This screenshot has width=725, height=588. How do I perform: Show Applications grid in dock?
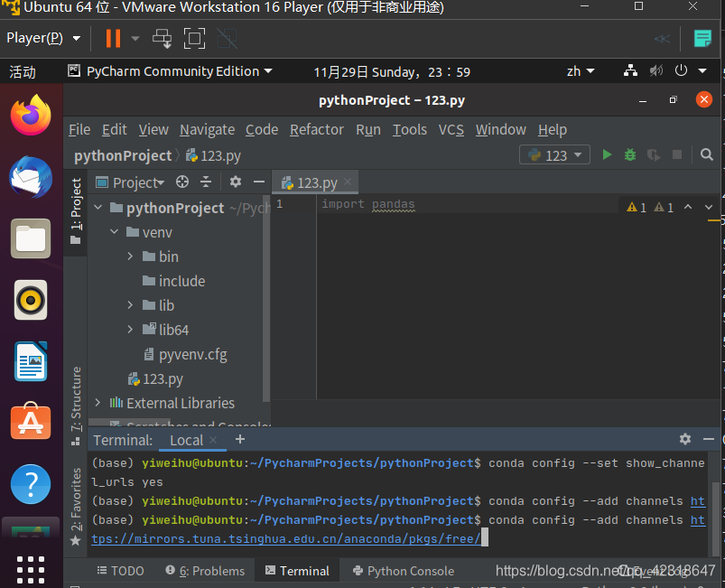31,570
